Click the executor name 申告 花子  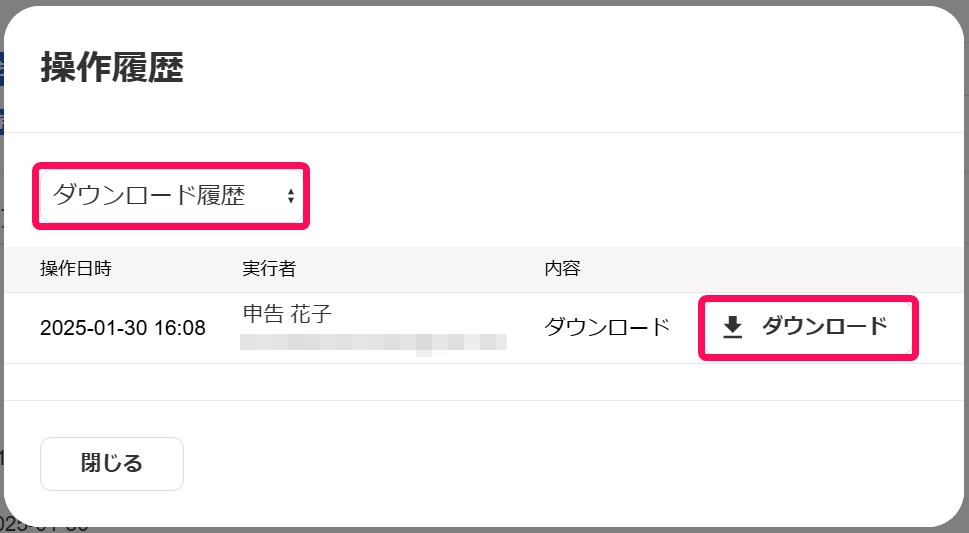click(287, 314)
